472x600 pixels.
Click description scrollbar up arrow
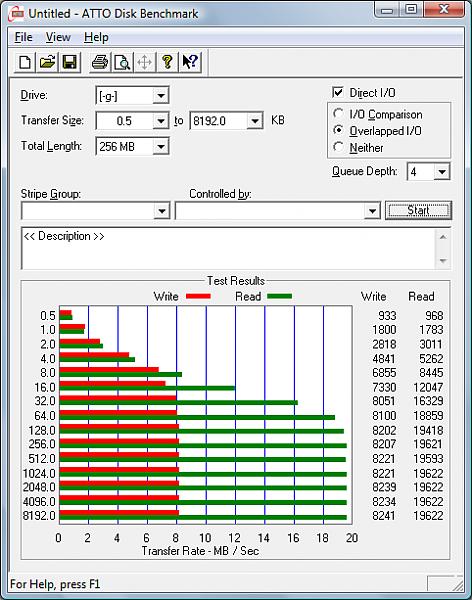click(x=443, y=237)
